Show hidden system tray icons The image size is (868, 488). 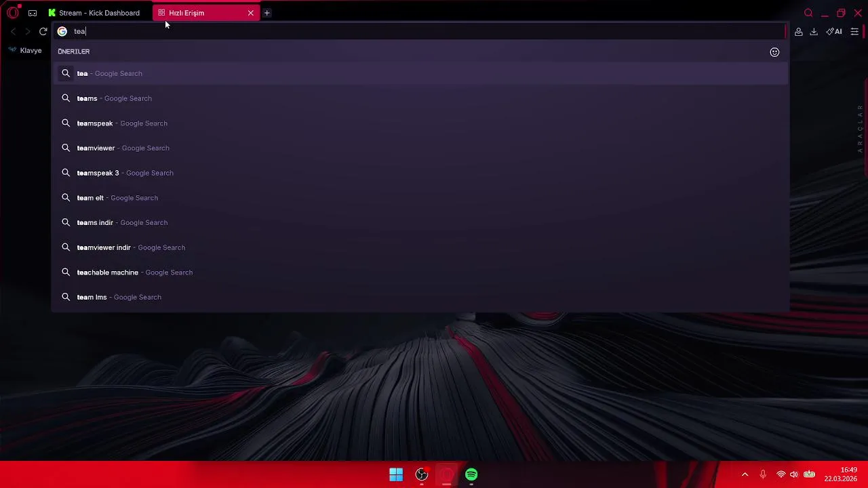[x=745, y=474]
